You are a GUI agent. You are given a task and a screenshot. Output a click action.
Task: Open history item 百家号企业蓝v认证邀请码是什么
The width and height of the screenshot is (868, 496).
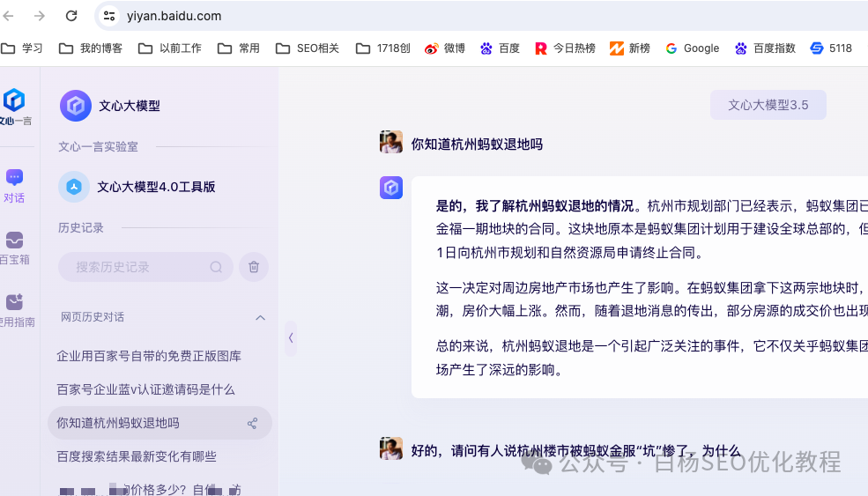(x=145, y=389)
